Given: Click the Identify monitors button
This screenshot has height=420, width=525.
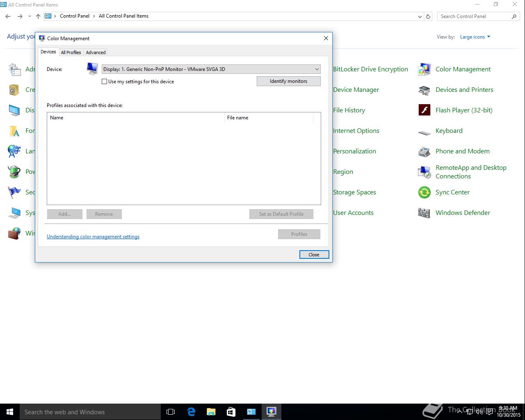Looking at the screenshot, I should (x=289, y=81).
